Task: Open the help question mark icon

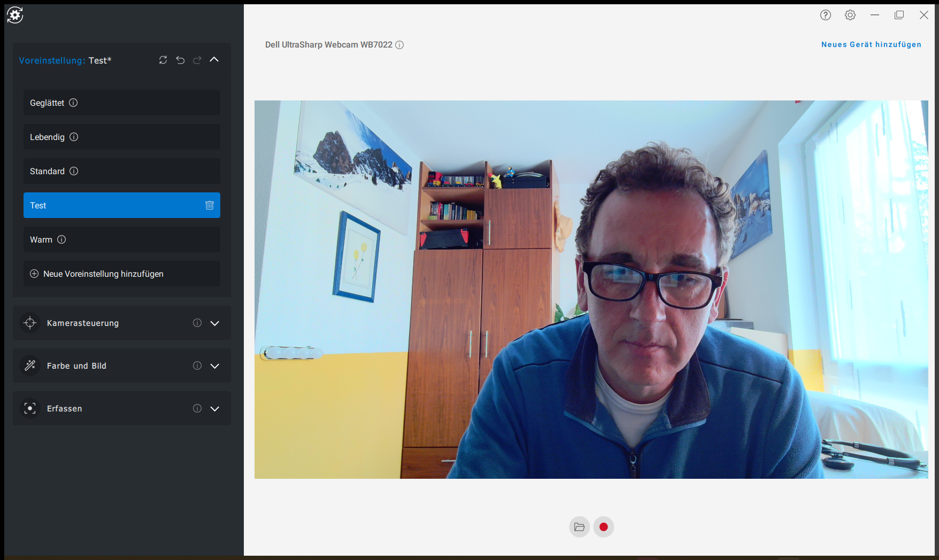Action: click(x=826, y=15)
